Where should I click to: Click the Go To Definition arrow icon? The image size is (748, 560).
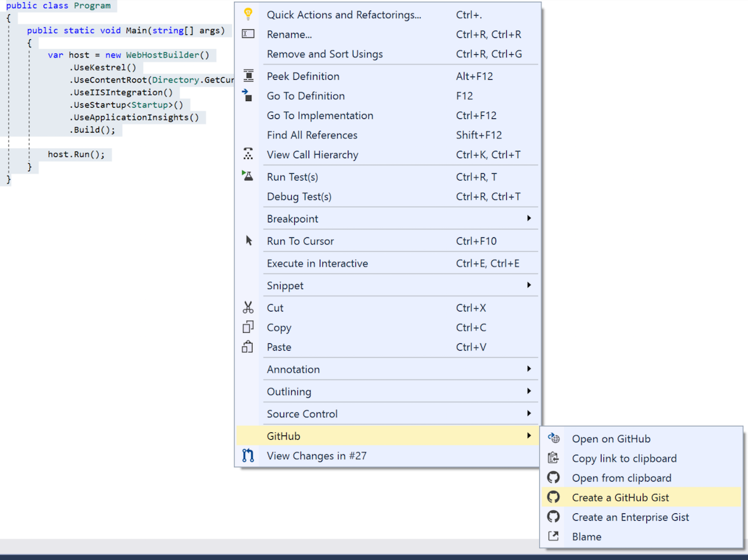coord(247,95)
